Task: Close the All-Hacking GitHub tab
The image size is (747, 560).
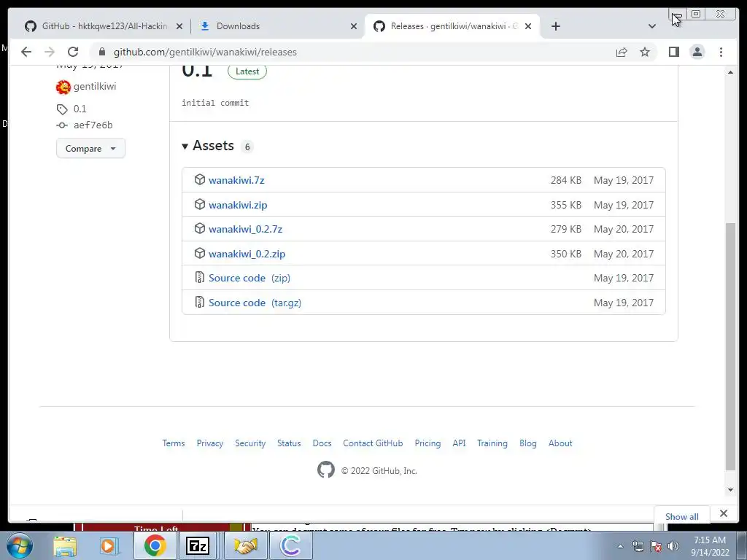Action: pos(179,26)
